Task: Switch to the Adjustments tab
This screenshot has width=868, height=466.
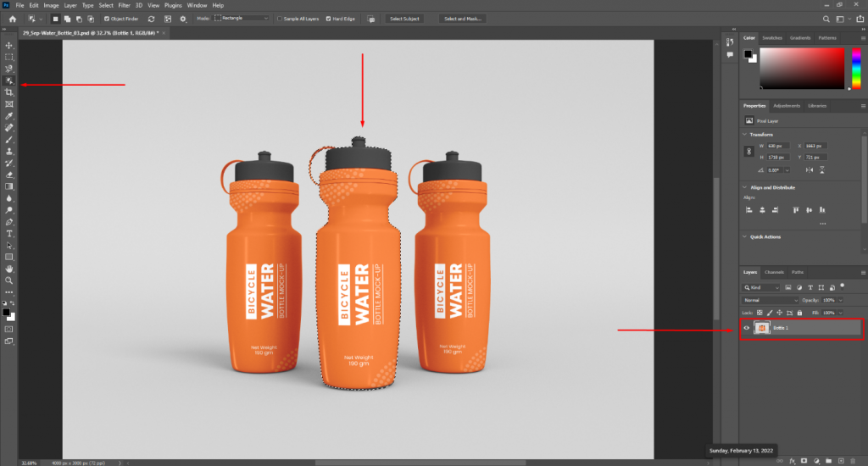Action: [x=787, y=106]
